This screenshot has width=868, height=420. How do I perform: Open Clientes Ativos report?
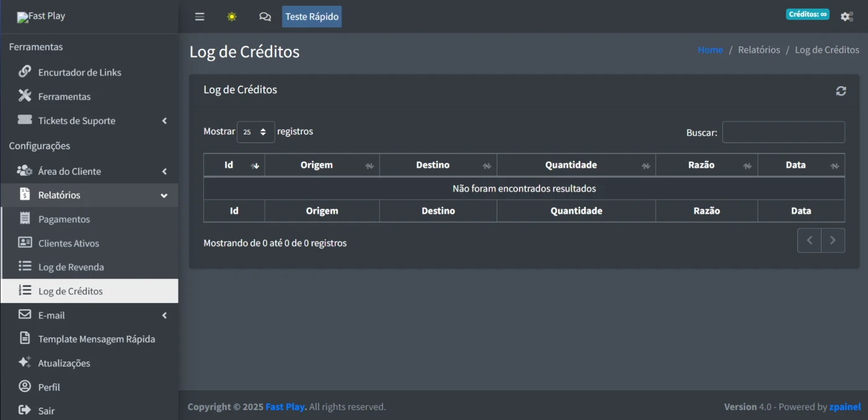68,243
